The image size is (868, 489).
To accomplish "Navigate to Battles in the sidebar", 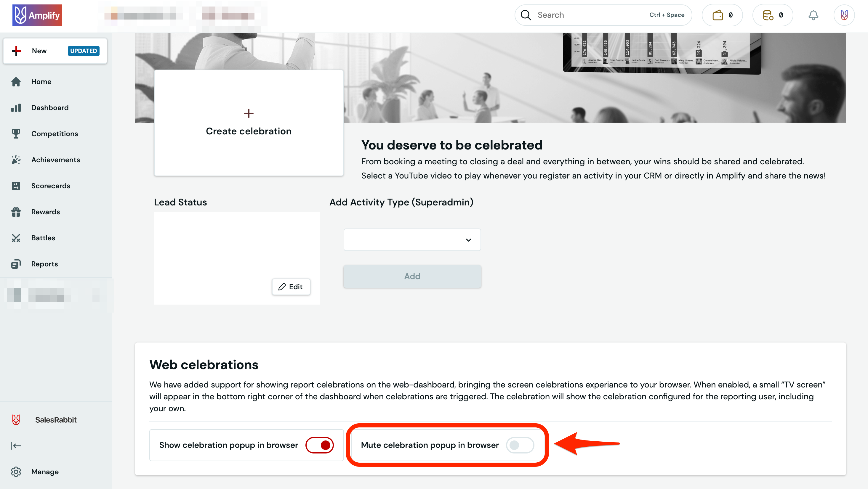I will click(43, 238).
